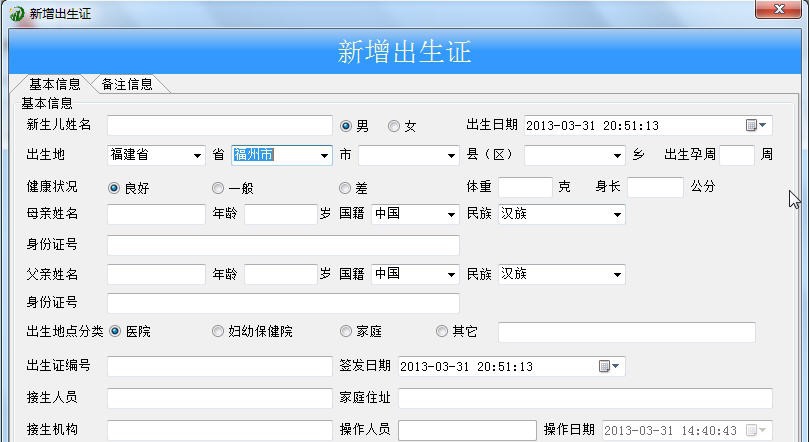Click the 出生孕周 input field
810x442 pixels.
point(737,155)
